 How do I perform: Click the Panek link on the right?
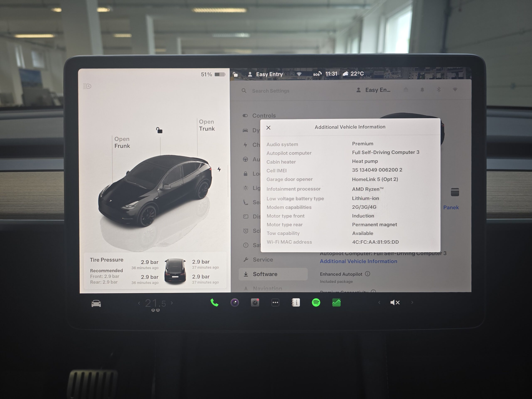[451, 207]
